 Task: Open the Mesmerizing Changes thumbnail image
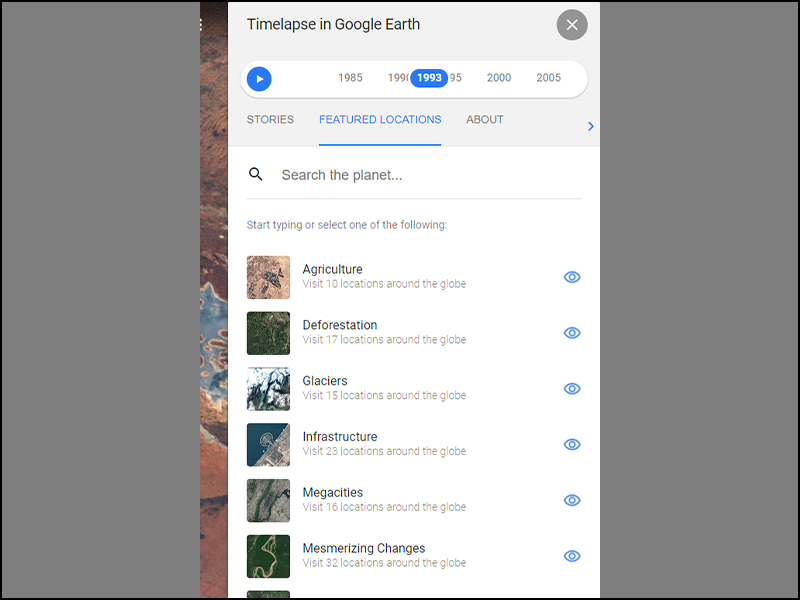tap(268, 556)
